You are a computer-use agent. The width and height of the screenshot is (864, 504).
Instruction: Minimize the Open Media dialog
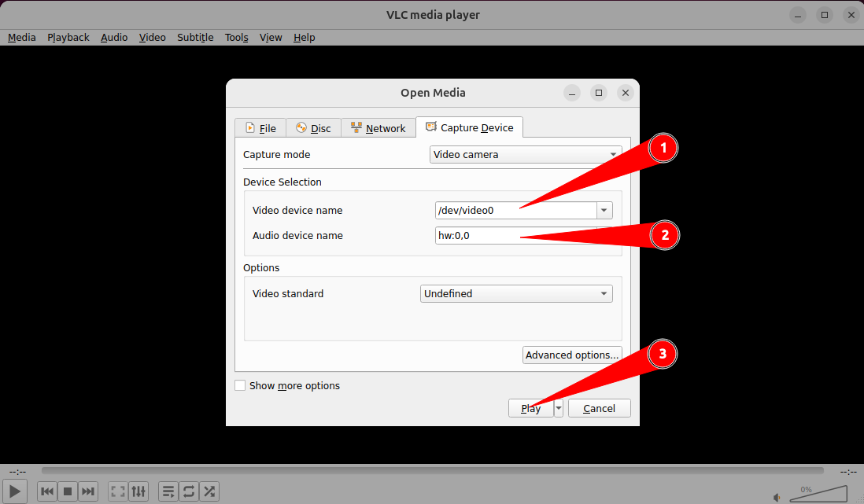[572, 93]
